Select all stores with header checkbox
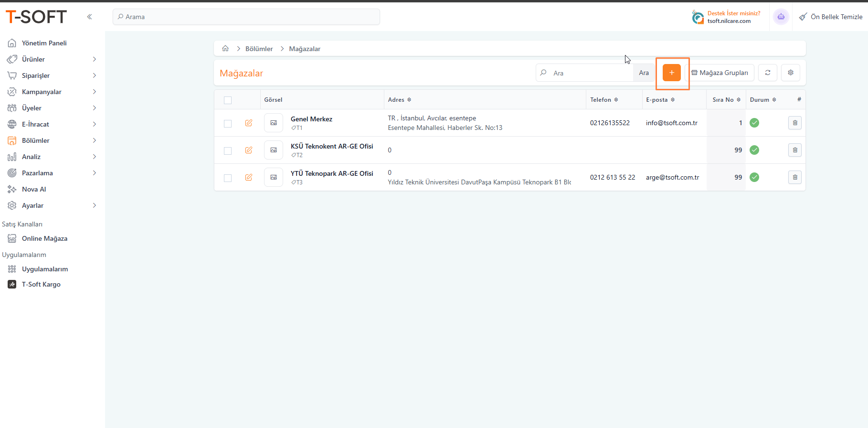868x428 pixels. pos(228,100)
